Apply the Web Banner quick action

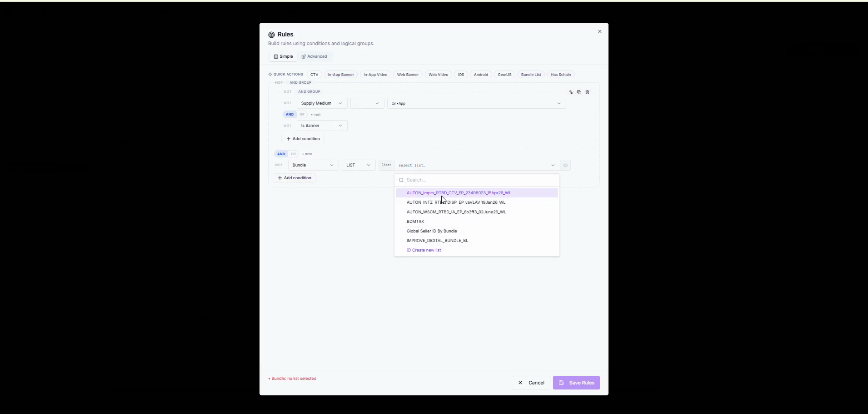pyautogui.click(x=408, y=75)
